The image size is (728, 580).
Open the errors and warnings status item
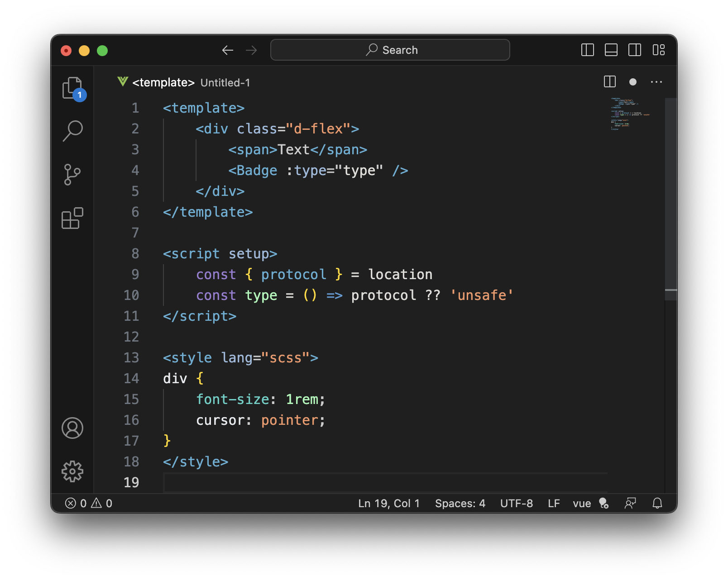89,503
